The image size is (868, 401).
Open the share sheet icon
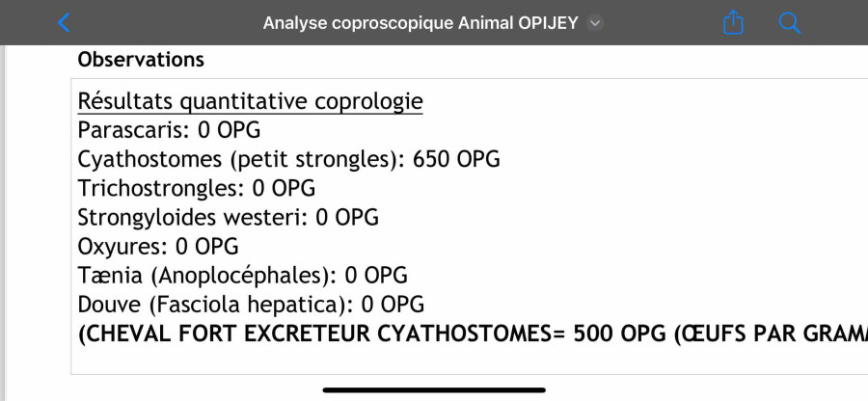tap(733, 23)
